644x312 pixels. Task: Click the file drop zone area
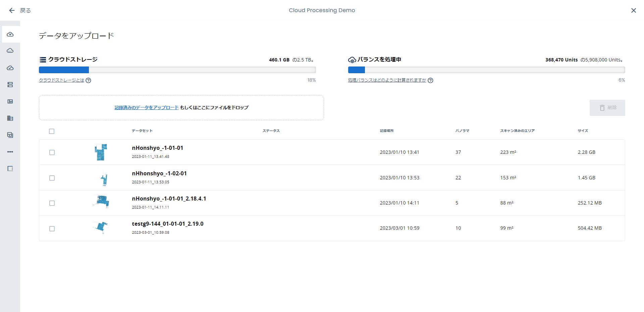tap(181, 108)
